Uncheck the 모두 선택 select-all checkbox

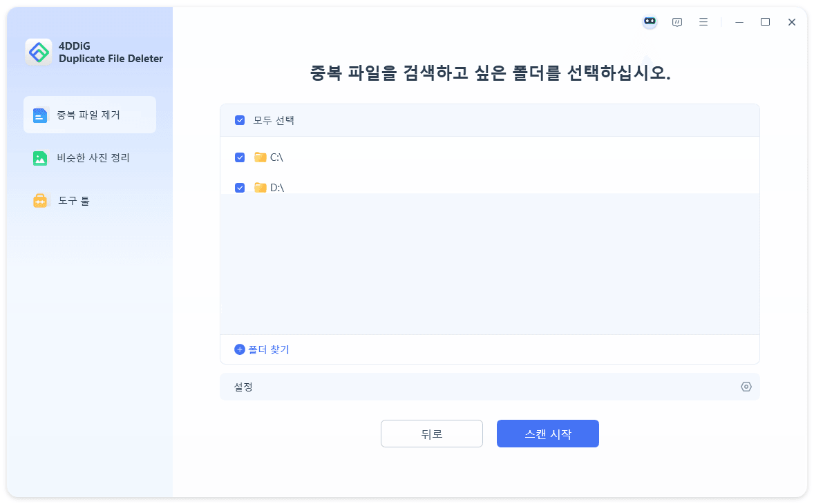tap(240, 119)
